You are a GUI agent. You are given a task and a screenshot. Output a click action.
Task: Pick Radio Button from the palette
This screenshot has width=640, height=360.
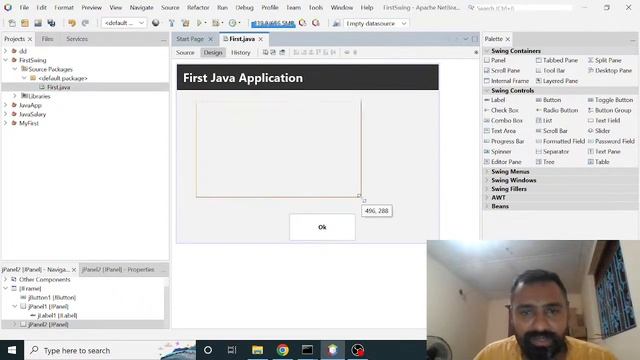[x=557, y=110]
